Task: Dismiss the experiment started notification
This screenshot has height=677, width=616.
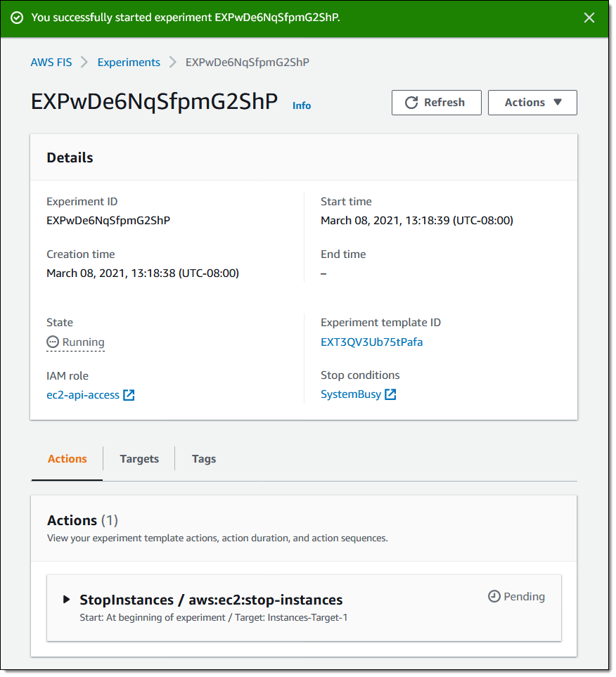Action: [x=589, y=18]
